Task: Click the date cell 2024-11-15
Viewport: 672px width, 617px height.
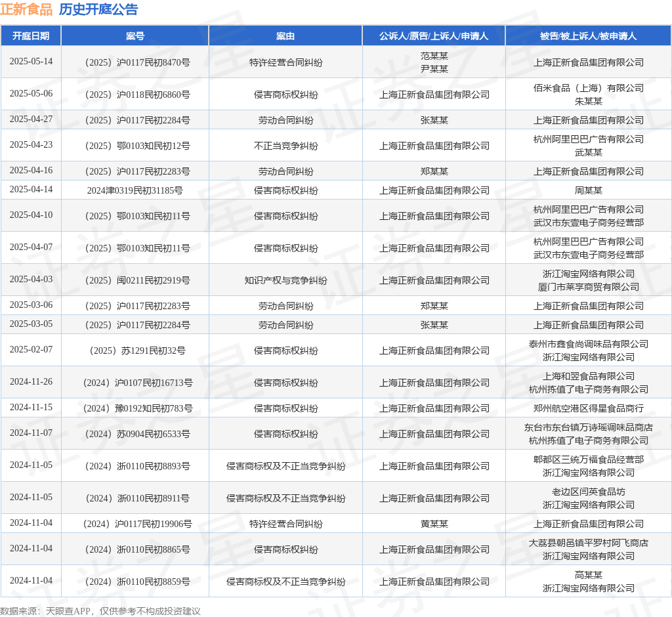Action: pyautogui.click(x=31, y=408)
